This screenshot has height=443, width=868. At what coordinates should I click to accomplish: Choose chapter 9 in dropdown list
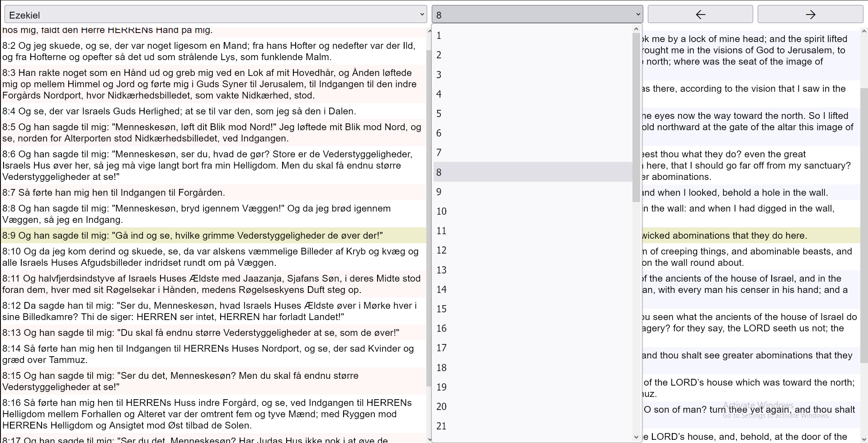[x=533, y=192]
